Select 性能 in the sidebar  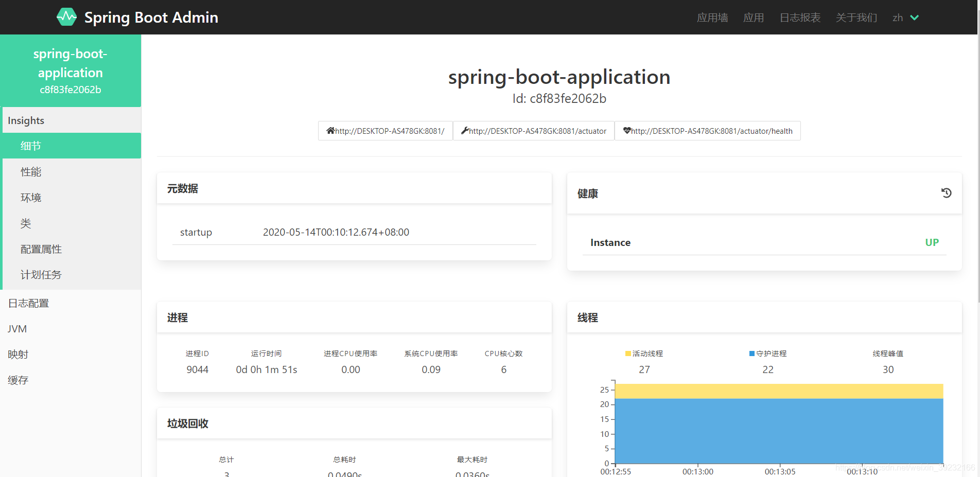click(x=72, y=172)
